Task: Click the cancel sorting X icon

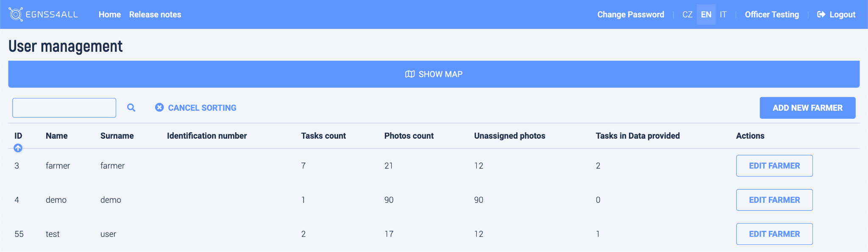Action: click(x=159, y=107)
